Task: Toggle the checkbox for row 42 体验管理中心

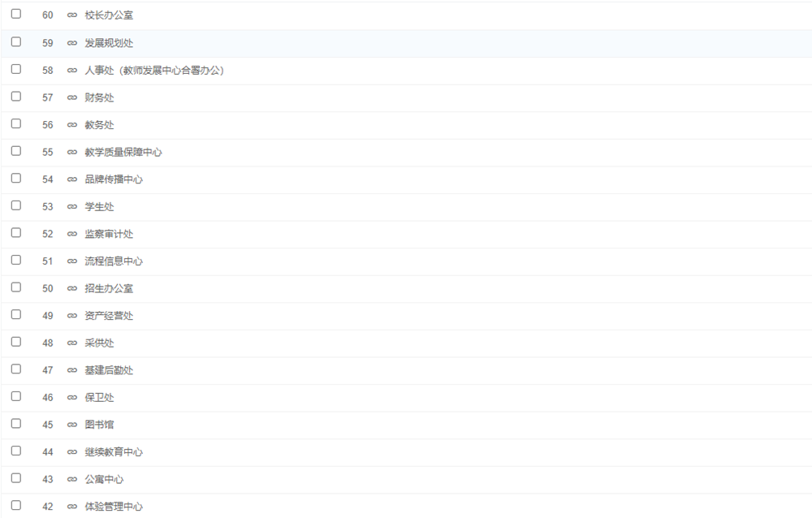Action: pos(16,505)
